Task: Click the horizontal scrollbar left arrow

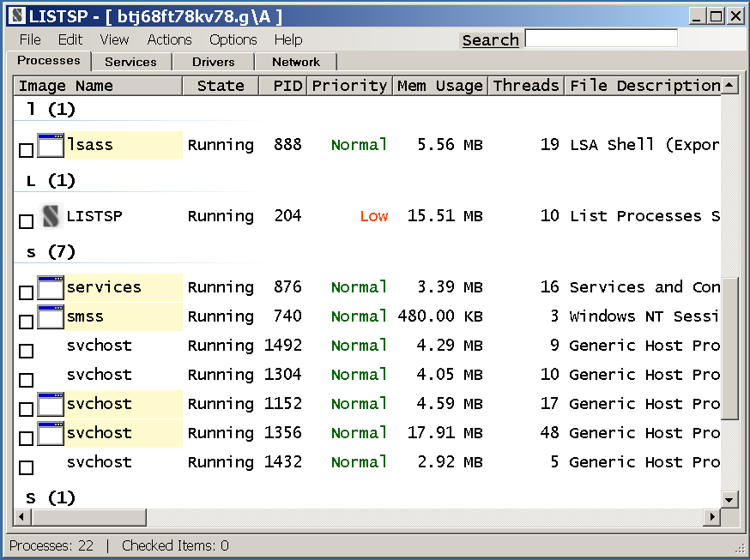Action: coord(21,516)
